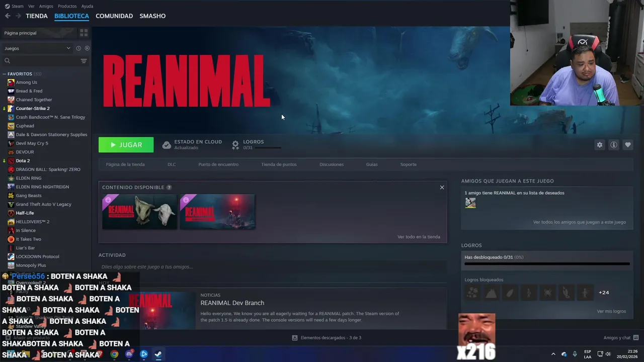Go to BIBLIOTECA section

tap(71, 16)
